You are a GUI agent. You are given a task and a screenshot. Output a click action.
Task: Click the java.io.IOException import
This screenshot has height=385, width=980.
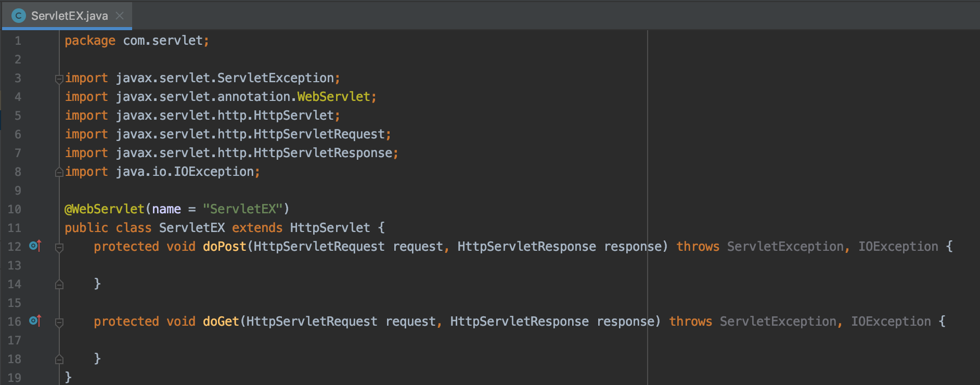click(x=185, y=172)
